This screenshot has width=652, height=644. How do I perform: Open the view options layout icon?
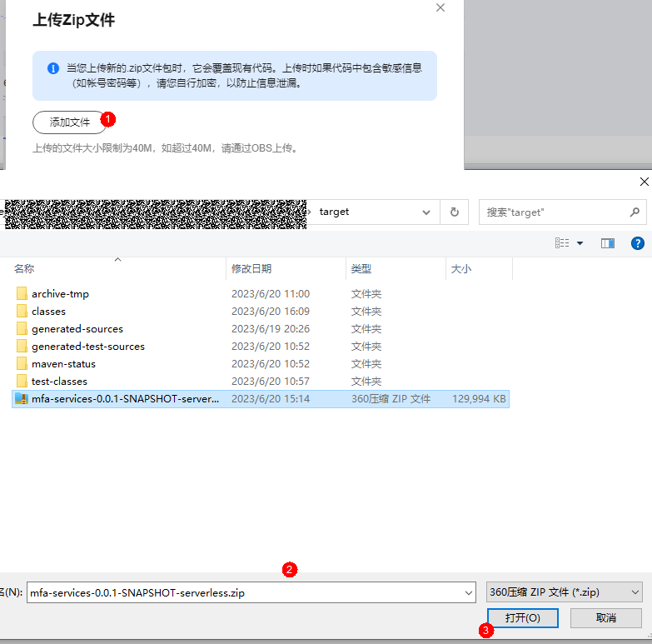562,243
